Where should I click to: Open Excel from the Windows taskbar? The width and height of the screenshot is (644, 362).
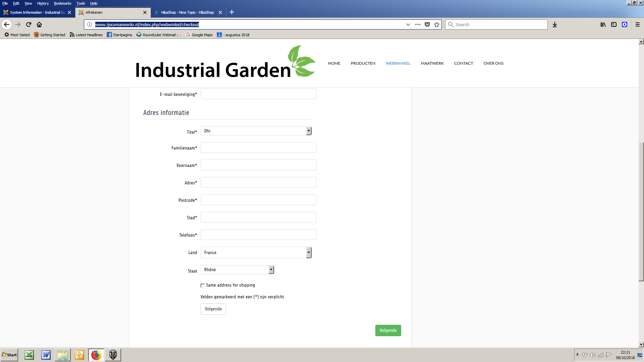(x=29, y=355)
